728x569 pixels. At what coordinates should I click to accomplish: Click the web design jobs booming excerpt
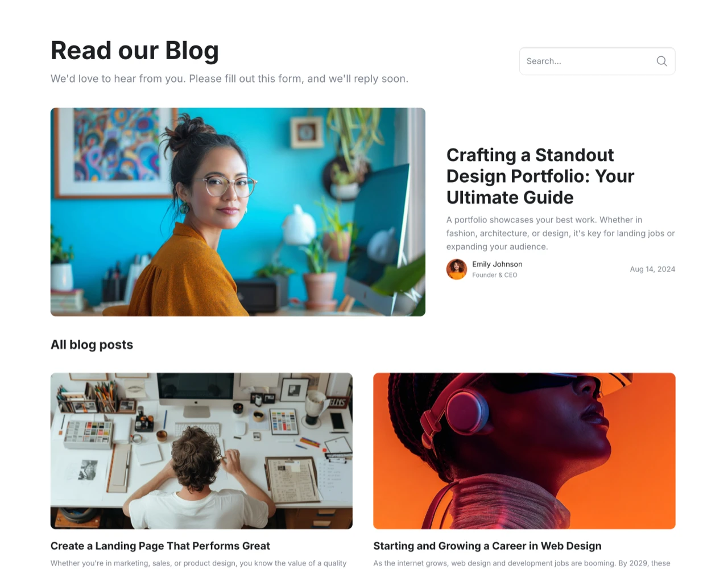pyautogui.click(x=522, y=563)
